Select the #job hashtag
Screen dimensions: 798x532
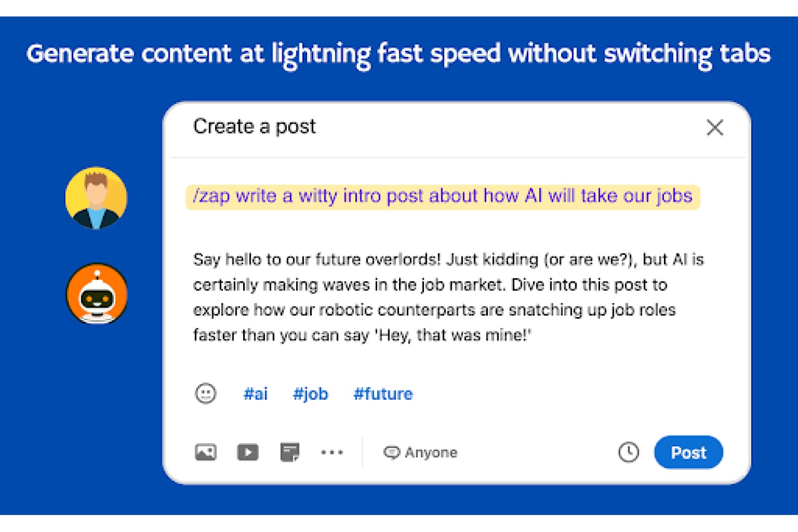click(x=311, y=394)
